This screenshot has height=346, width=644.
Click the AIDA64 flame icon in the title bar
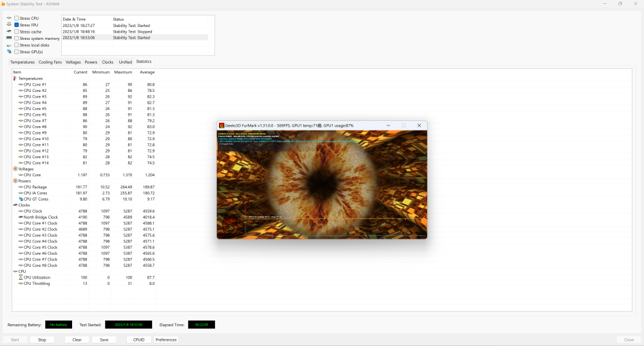point(3,4)
